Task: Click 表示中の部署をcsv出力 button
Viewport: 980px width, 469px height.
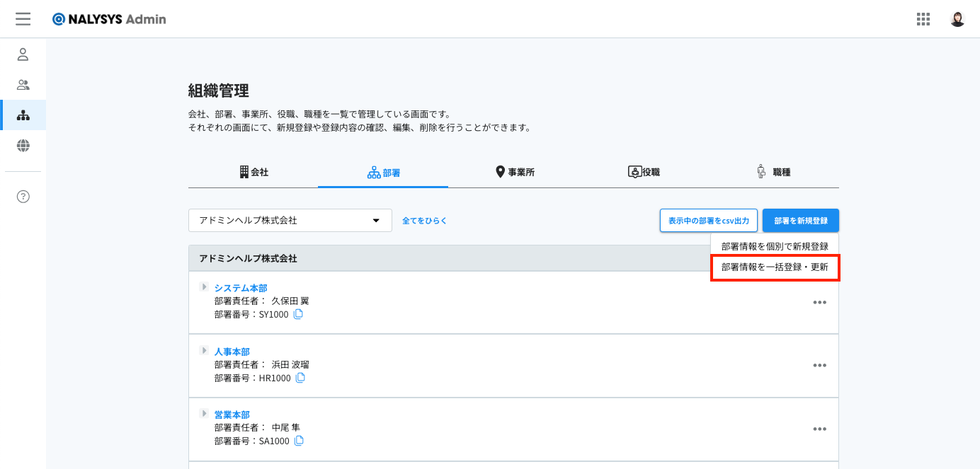Action: 709,221
